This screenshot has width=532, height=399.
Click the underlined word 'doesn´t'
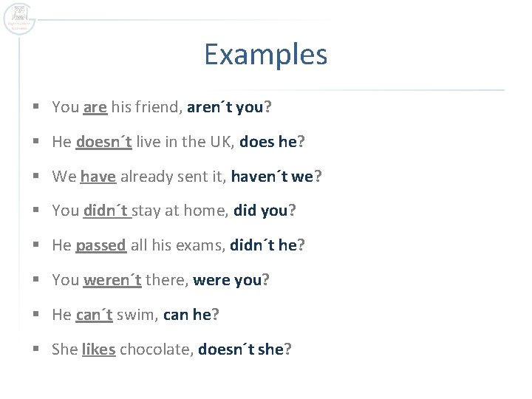[104, 142]
